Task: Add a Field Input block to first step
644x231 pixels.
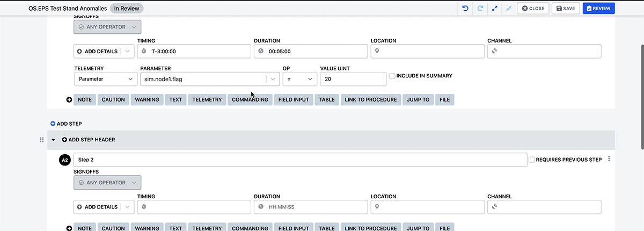Action: (294, 100)
